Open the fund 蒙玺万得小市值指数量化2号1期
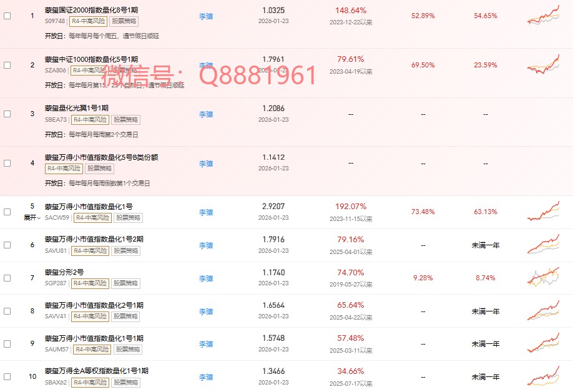Viewport: 573px width, 392px height. coord(94,305)
